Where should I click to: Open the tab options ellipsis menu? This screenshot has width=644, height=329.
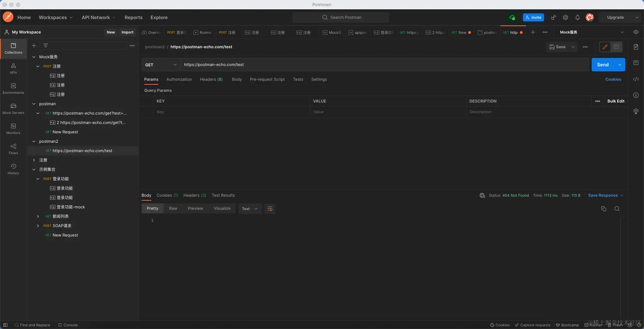(x=545, y=32)
